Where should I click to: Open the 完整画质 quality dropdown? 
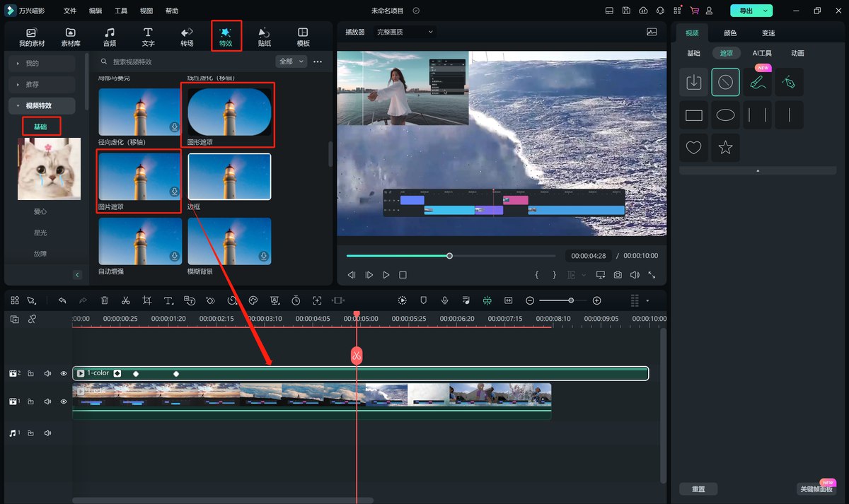pos(405,32)
